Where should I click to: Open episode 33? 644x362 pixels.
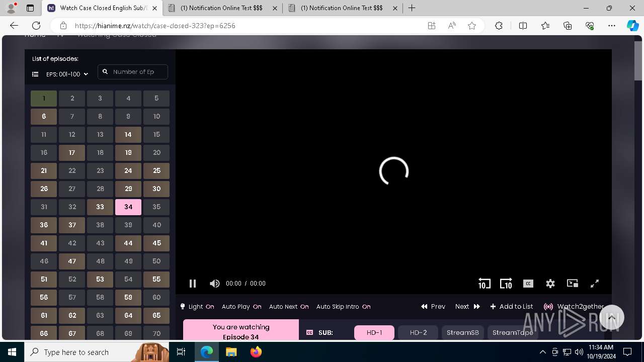tap(100, 207)
